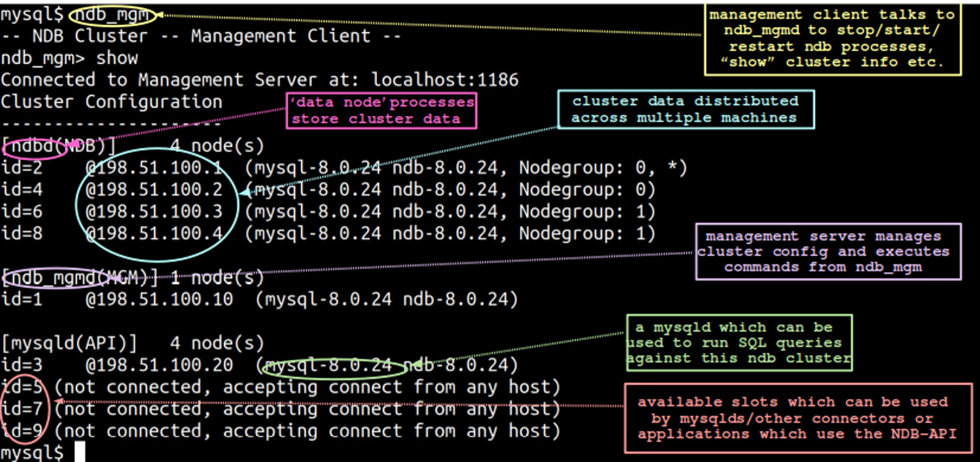The image size is (980, 462).
Task: Click the purple management server annotation box
Action: [x=828, y=252]
